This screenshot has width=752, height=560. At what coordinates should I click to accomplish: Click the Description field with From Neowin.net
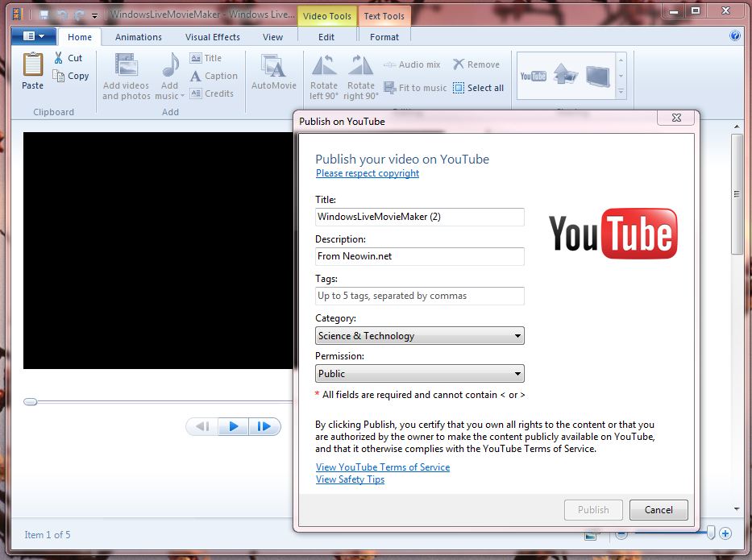(x=420, y=256)
